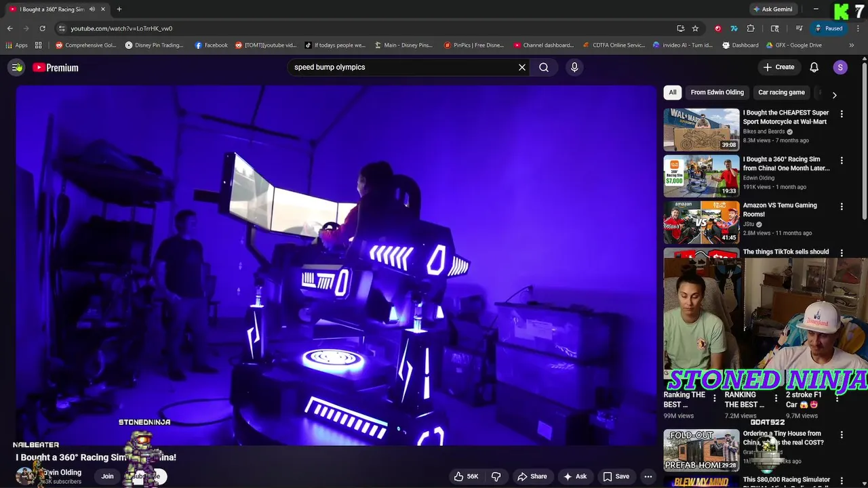Join the Edwin Olding channel
Screen dimensions: 868x488
point(107,476)
